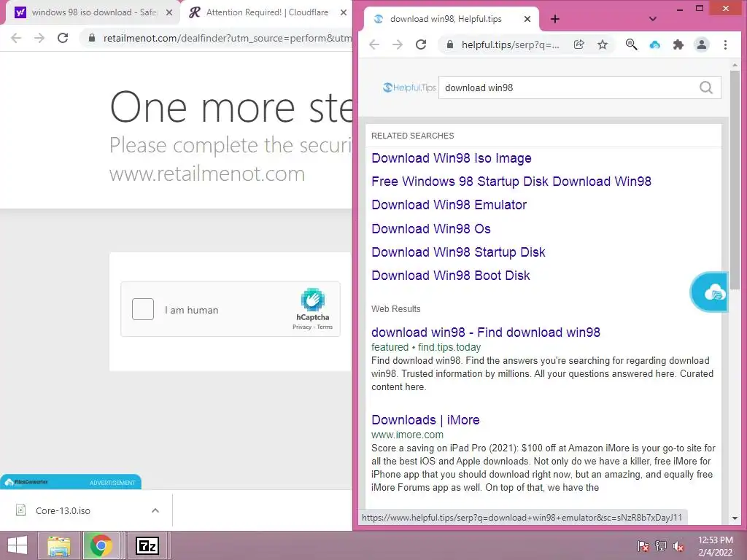Image resolution: width=747 pixels, height=560 pixels.
Task: Open the Extensions puzzle icon
Action: pos(678,44)
